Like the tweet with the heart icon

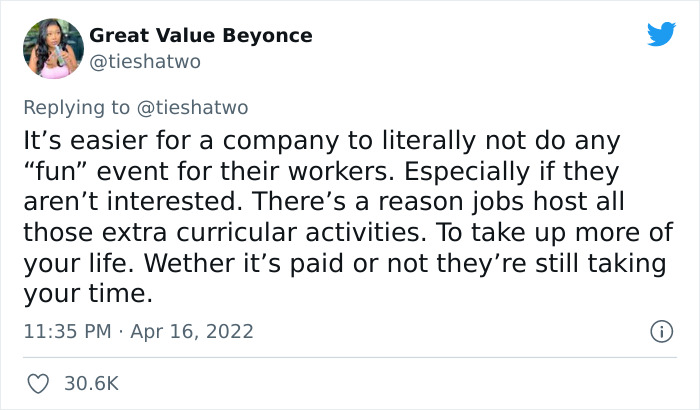40,383
